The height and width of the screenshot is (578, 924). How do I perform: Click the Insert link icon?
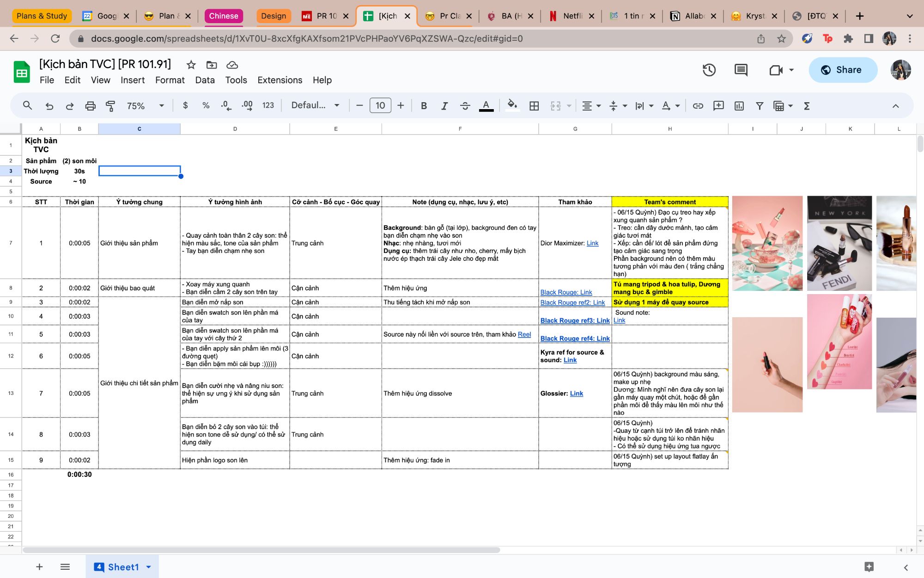(698, 106)
